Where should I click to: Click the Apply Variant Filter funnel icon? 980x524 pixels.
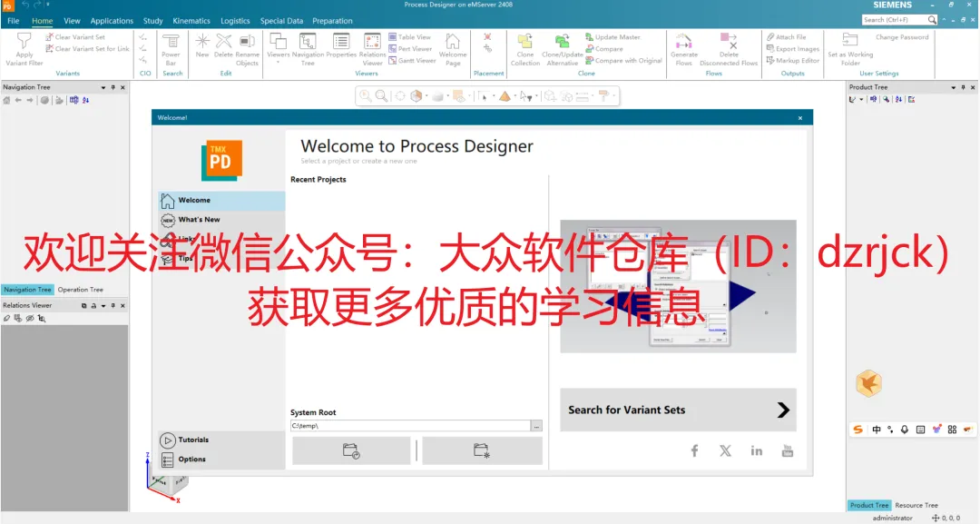tap(24, 41)
